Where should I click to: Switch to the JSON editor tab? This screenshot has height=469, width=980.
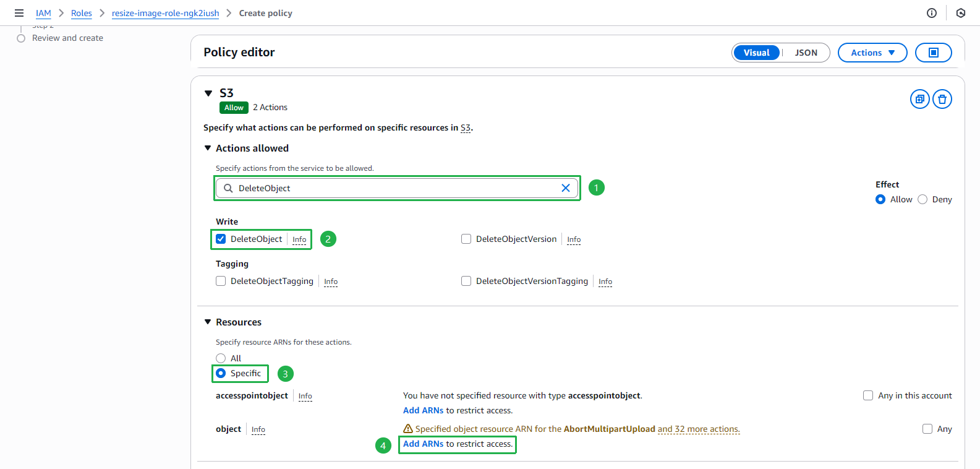tap(806, 53)
